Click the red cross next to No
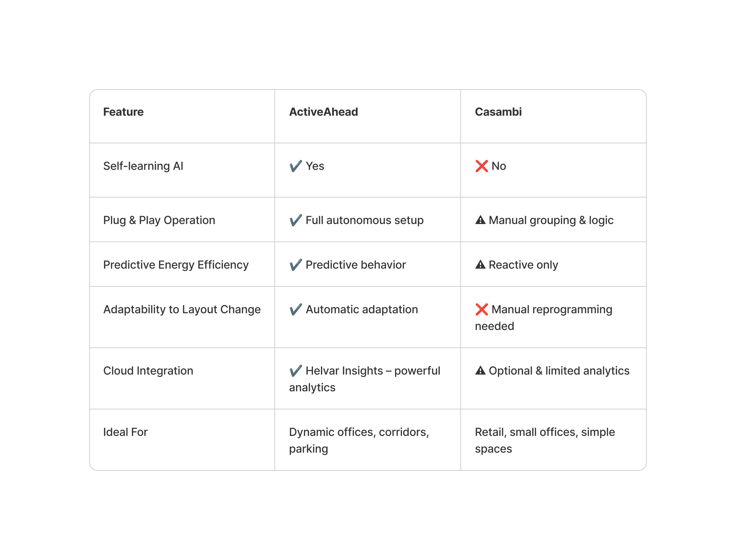Screen dimensions: 736x560 (481, 166)
